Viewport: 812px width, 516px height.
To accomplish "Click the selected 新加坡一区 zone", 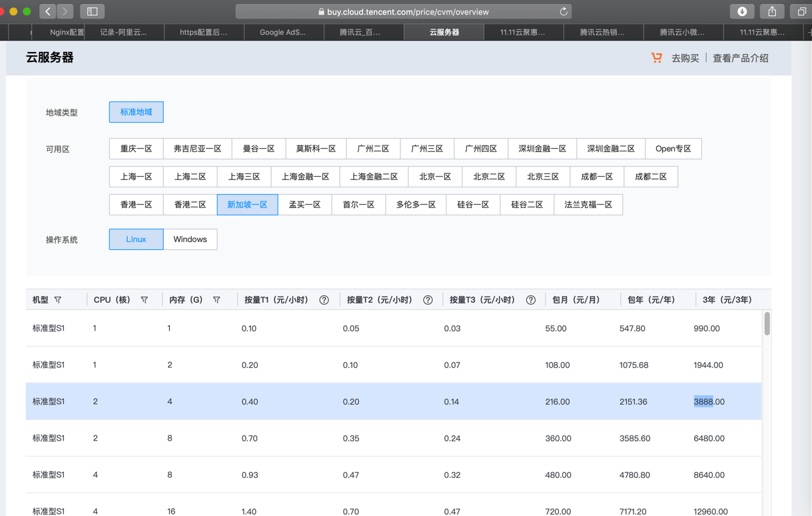I will click(247, 205).
